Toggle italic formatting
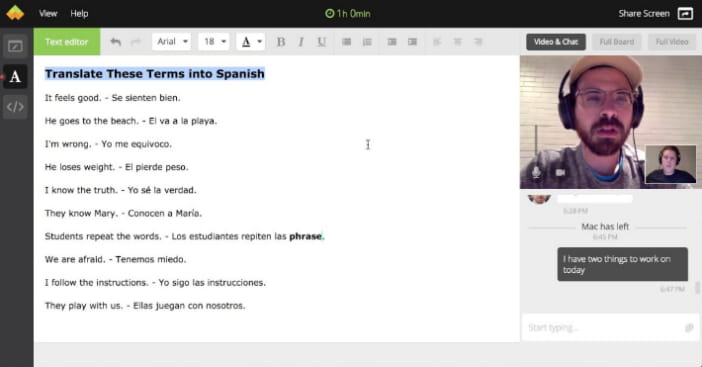 click(x=301, y=42)
